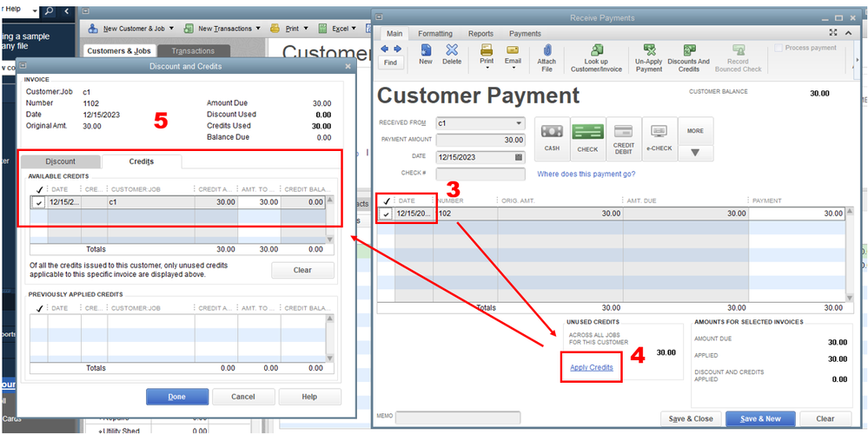Click the Apply Credits link
Screen dimensions: 868x434
[591, 367]
